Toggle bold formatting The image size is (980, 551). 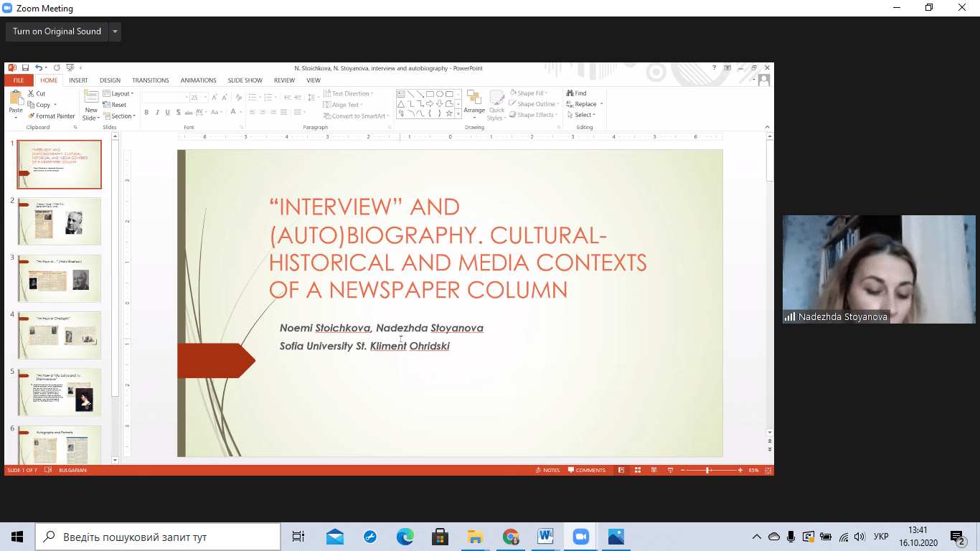tap(146, 113)
